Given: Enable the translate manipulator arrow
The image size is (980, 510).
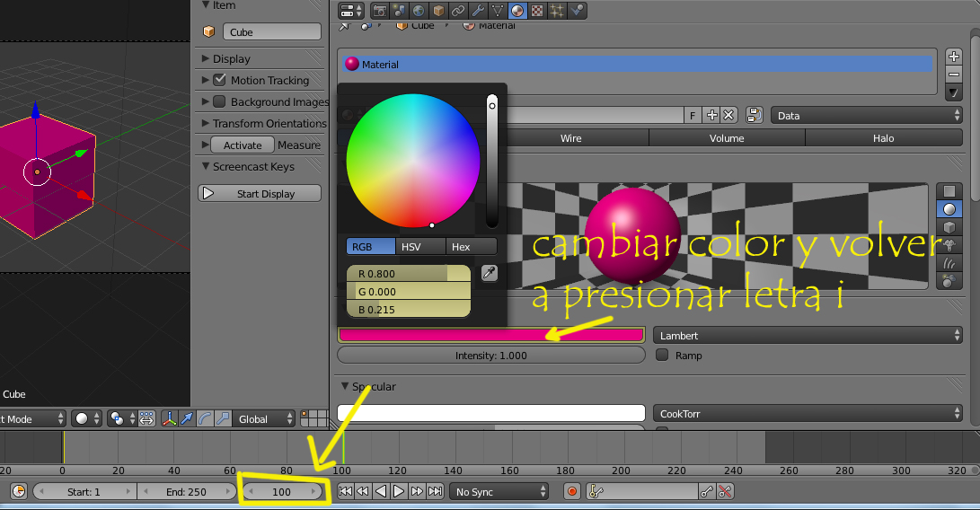Looking at the screenshot, I should (187, 418).
